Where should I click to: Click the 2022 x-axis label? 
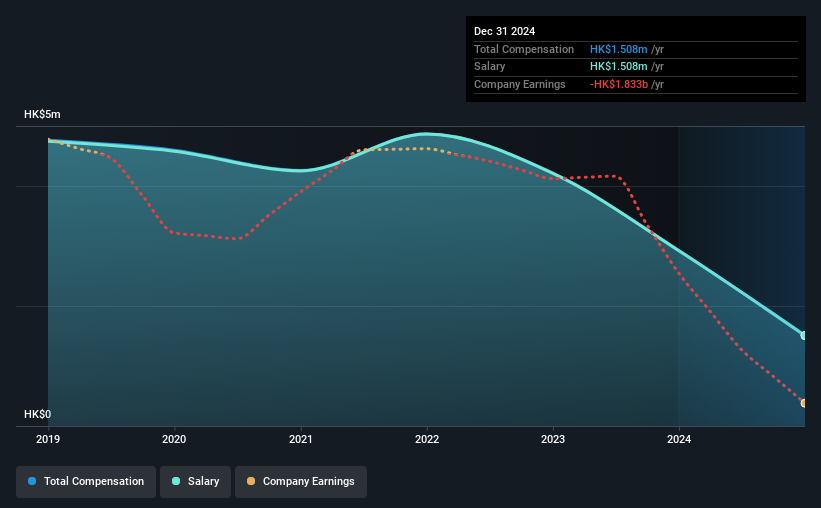click(x=427, y=439)
